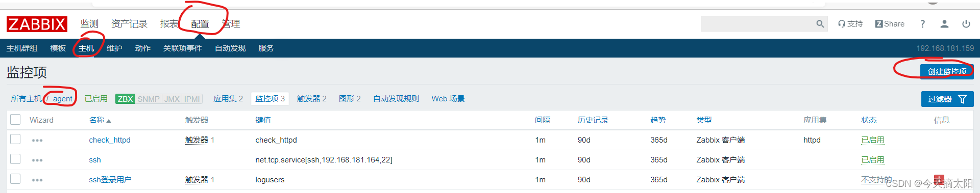Viewport: 980px width, 193px height.
Task: Sort by 历史记录 column header
Action: (593, 120)
